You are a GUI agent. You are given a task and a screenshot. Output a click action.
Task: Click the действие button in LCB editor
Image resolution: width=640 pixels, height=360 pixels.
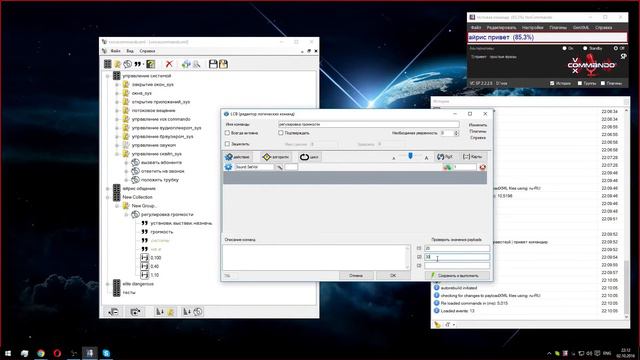point(238,157)
